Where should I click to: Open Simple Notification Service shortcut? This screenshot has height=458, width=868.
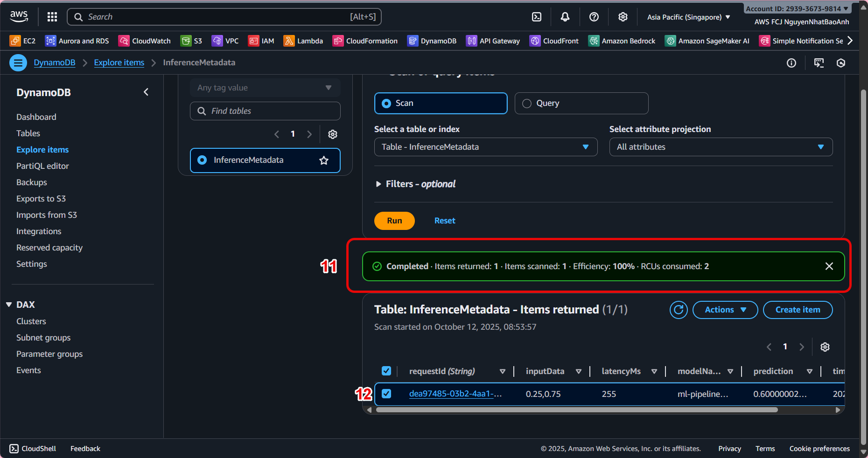click(801, 41)
